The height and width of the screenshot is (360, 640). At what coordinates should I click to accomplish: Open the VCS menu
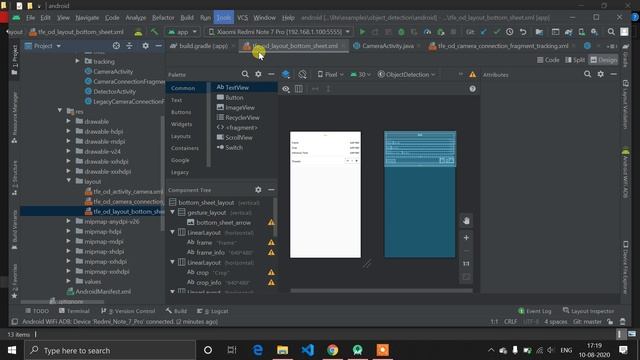point(242,18)
